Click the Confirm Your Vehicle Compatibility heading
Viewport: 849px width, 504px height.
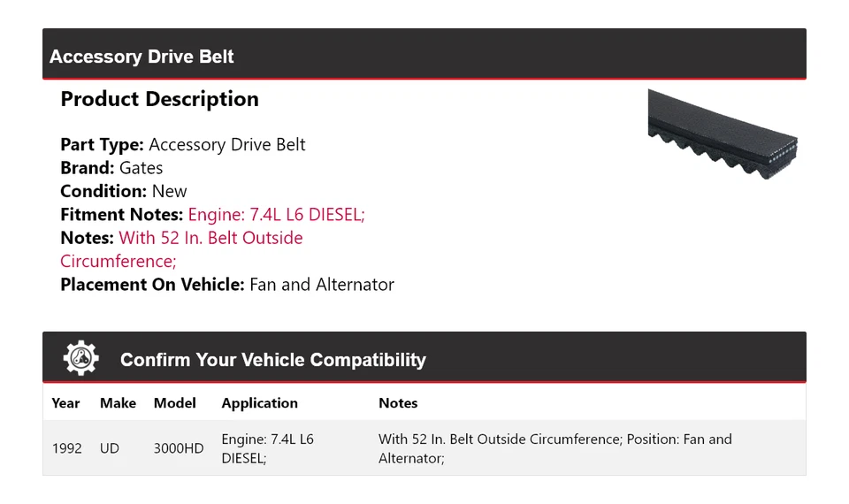tap(272, 360)
